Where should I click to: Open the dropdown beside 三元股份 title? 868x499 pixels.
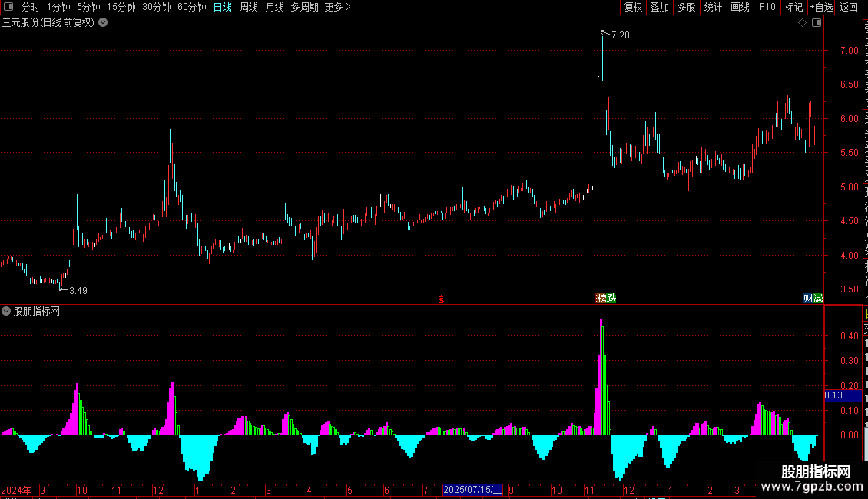pyautogui.click(x=103, y=23)
